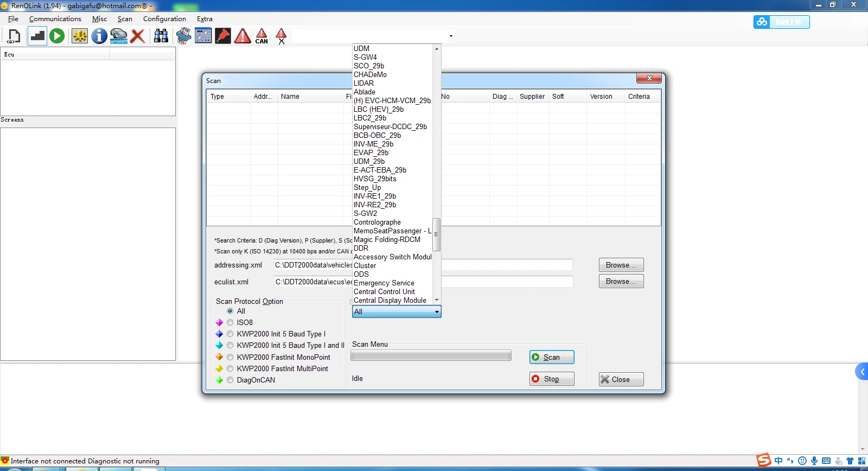Image resolution: width=868 pixels, height=471 pixels.
Task: Click the binary data chip icon
Action: point(183,36)
